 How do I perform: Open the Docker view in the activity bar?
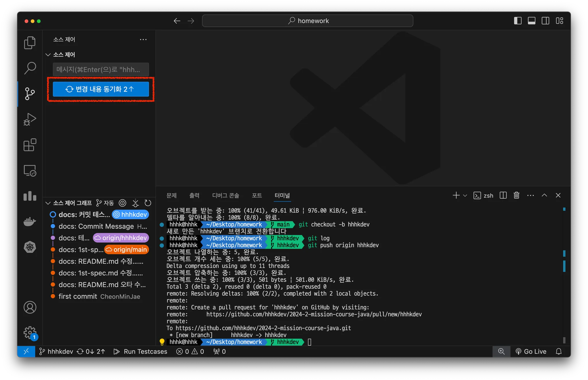pyautogui.click(x=30, y=221)
